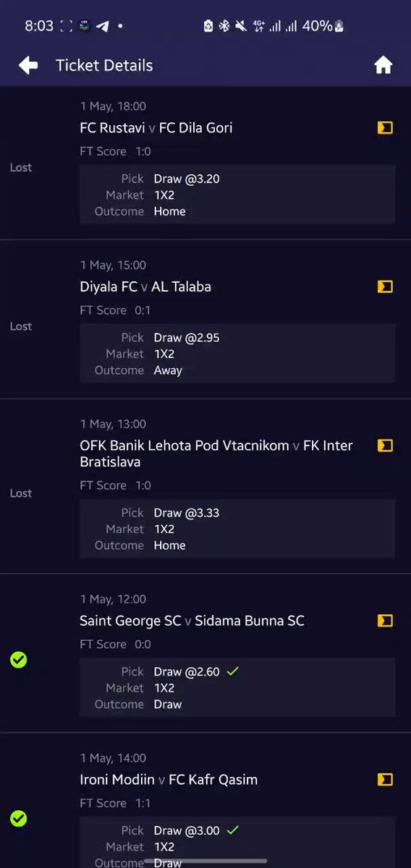
Task: Select FC Rustavi v FC Dila Gori match title
Action: pos(156,128)
